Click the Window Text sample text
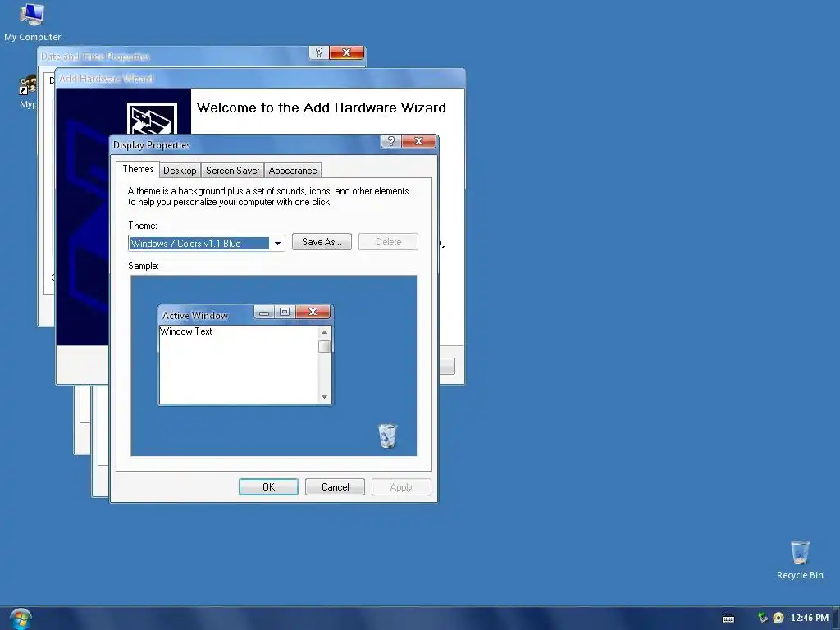The height and width of the screenshot is (630, 840). [186, 331]
